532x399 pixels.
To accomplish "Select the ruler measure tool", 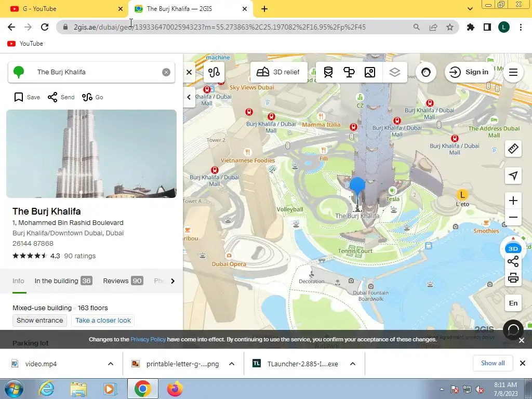I will 513,149.
